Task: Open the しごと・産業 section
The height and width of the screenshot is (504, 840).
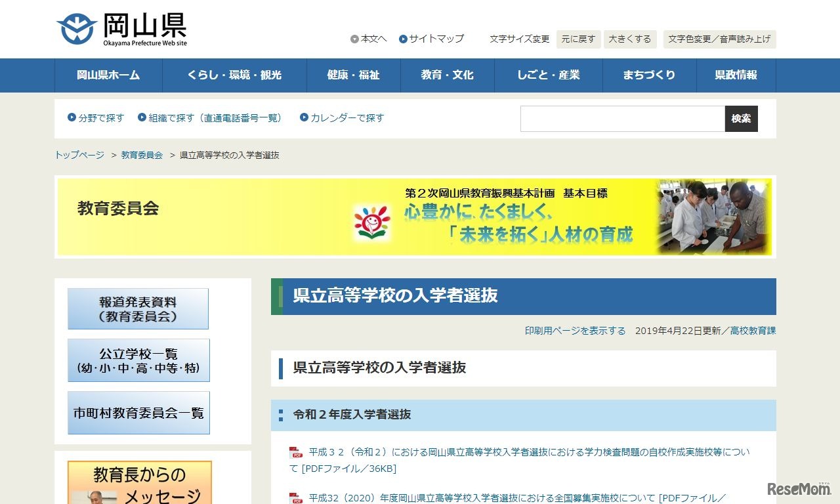Action: [x=549, y=75]
